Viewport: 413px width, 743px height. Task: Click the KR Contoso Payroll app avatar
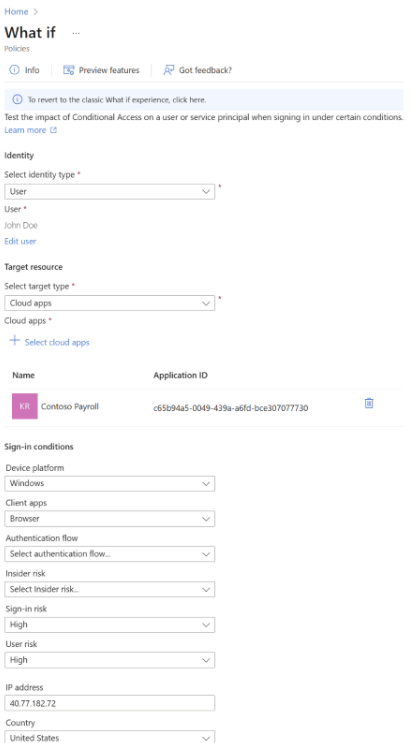(25, 407)
